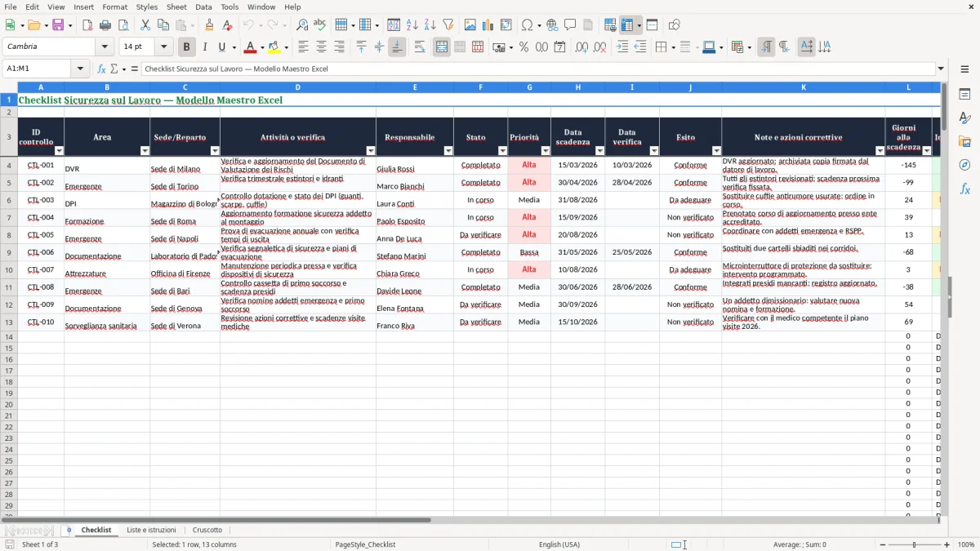Adjust the zoom slider
Image resolution: width=980 pixels, height=551 pixels.
pos(914,544)
